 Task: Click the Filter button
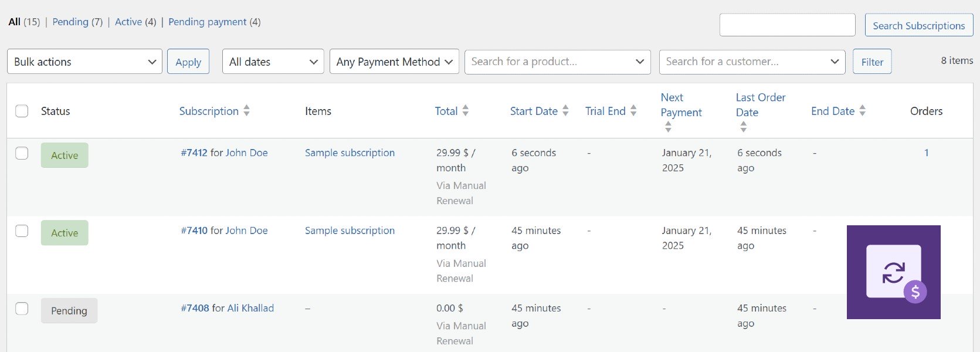pos(872,62)
